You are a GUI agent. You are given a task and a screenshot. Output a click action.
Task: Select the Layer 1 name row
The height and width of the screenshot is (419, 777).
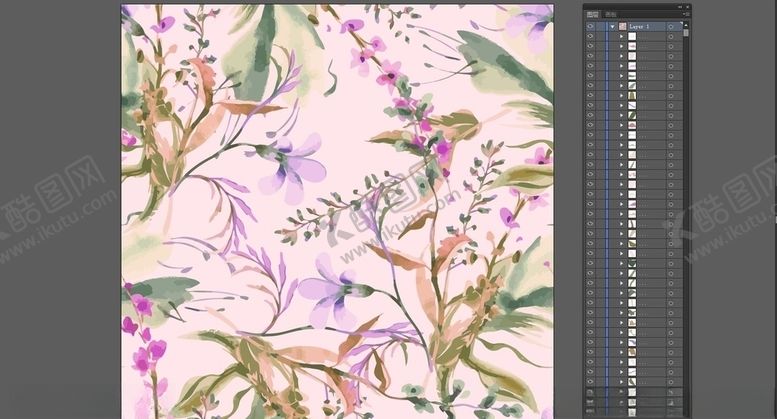645,26
